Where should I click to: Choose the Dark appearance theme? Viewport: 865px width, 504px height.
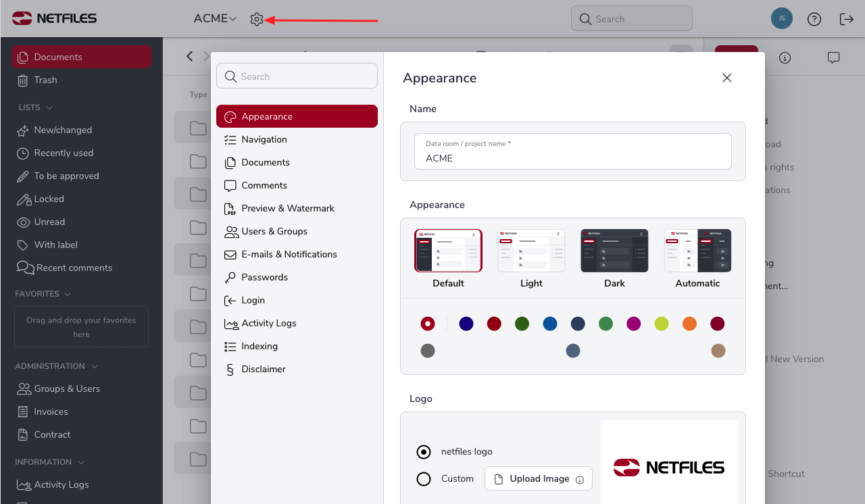pos(614,259)
